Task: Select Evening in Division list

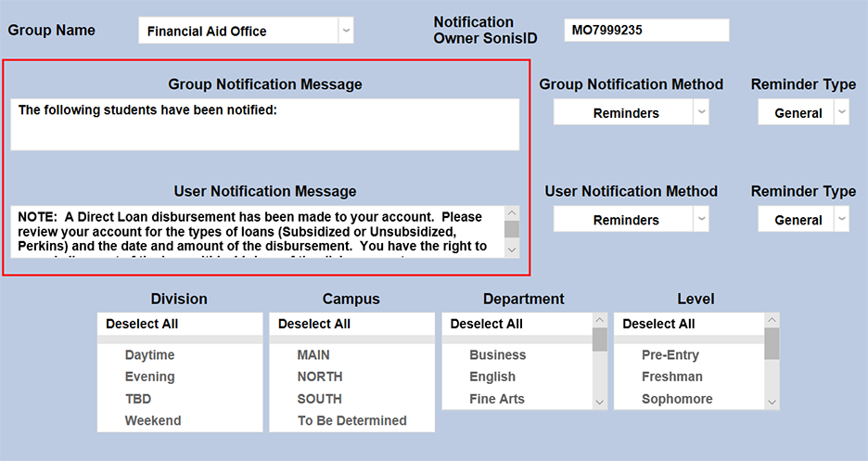Action: [149, 377]
